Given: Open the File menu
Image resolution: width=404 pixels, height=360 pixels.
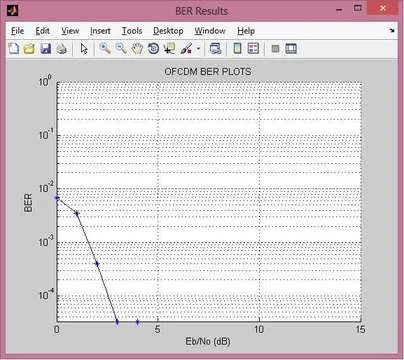Looking at the screenshot, I should 17,31.
